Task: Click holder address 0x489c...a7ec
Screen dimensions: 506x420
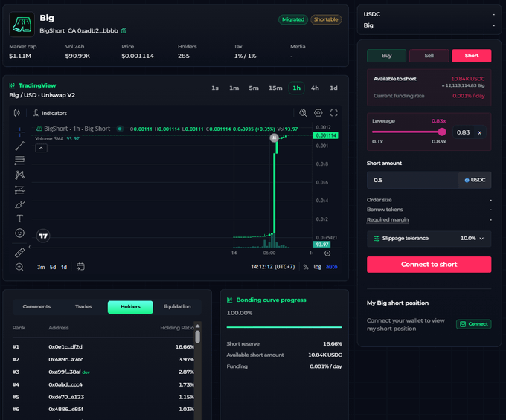Action: tap(65, 359)
